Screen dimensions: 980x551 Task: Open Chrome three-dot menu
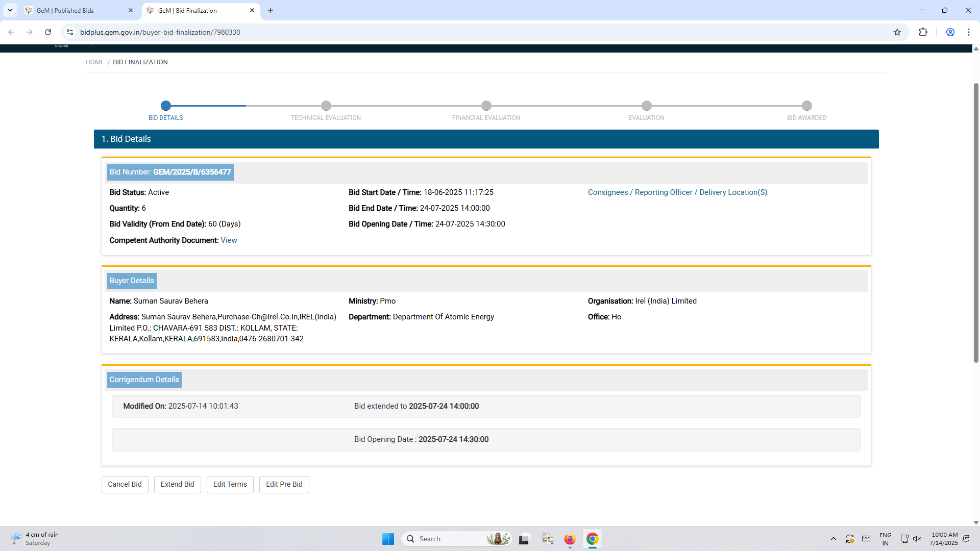pos(969,32)
